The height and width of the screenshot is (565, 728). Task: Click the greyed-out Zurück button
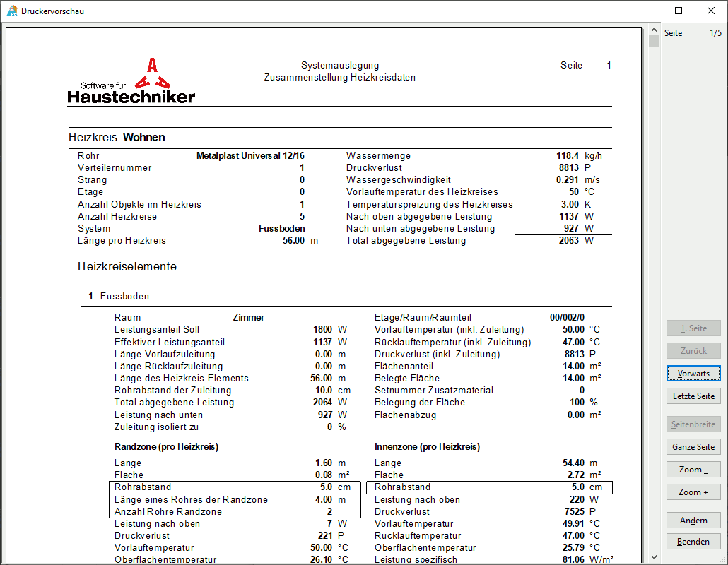693,351
